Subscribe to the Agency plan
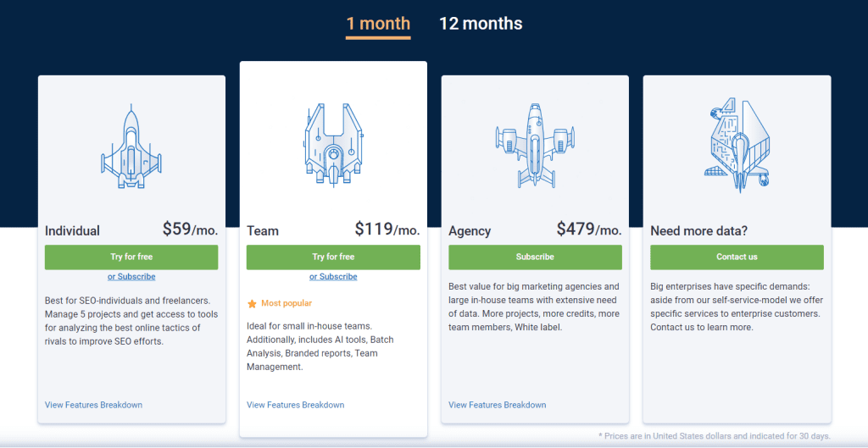This screenshot has width=868, height=448. point(535,257)
